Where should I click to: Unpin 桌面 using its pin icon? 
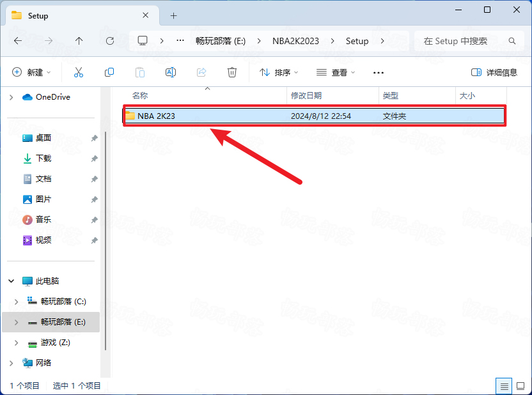coord(95,138)
